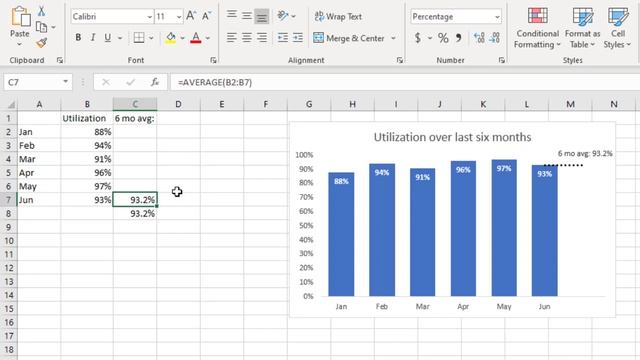This screenshot has height=360, width=640.
Task: Open Conditional Formatting menu
Action: 537,28
